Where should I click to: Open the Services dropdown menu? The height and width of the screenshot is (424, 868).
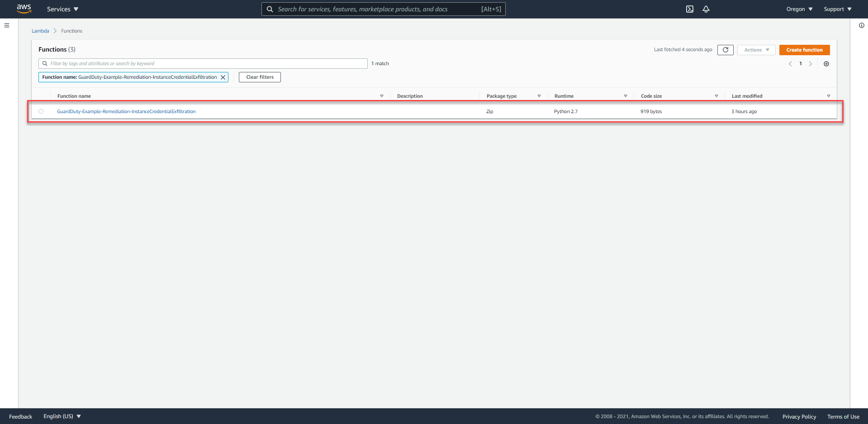tap(62, 9)
